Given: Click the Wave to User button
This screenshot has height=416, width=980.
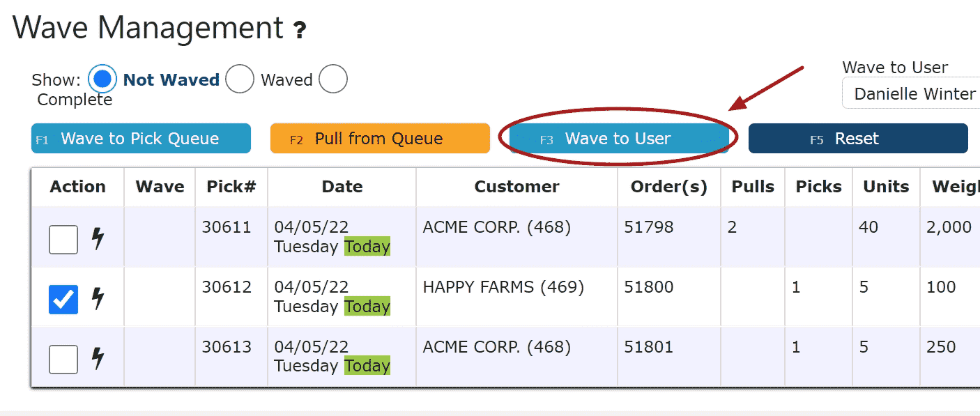Looking at the screenshot, I should click(619, 139).
